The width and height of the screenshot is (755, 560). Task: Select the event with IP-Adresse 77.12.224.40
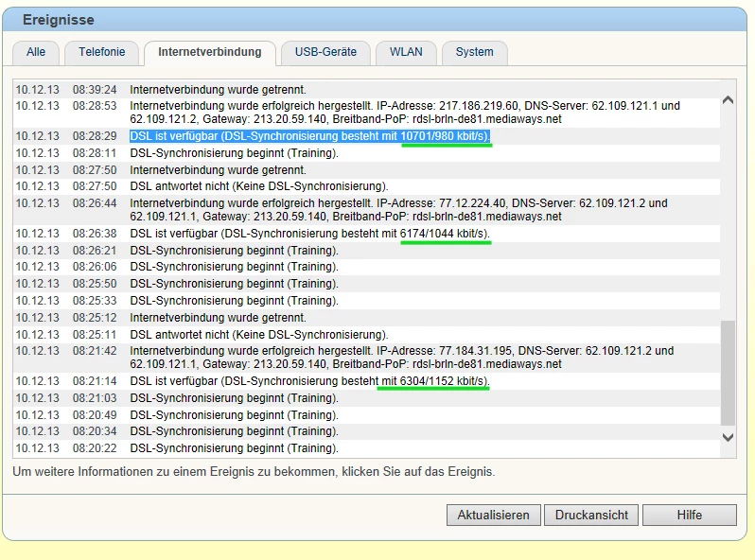366,209
